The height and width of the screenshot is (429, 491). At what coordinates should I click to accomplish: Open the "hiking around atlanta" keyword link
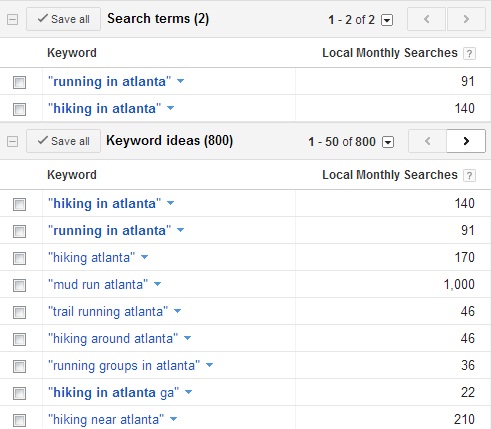click(x=113, y=339)
